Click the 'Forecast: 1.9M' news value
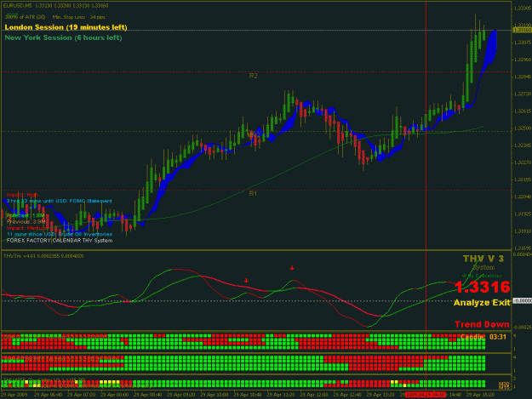This screenshot has height=399, width=532. pos(26,215)
